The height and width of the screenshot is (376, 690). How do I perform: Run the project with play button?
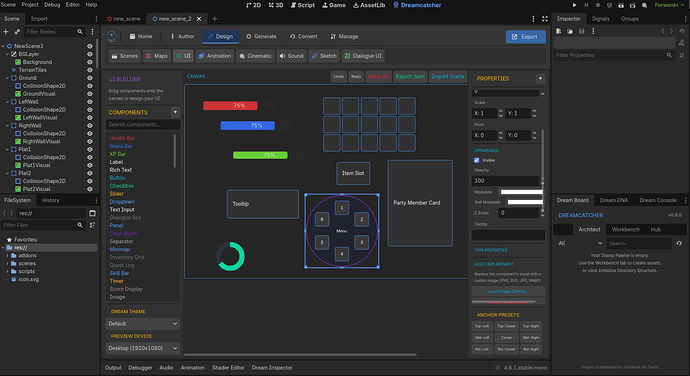574,5
